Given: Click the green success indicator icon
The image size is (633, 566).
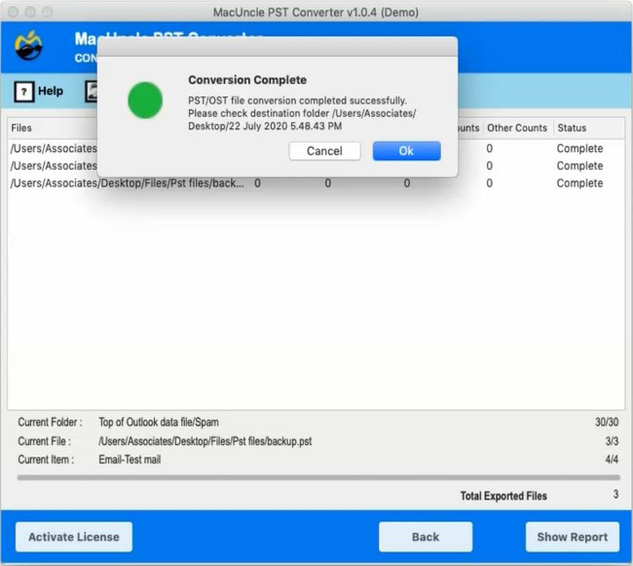Looking at the screenshot, I should coord(145,101).
